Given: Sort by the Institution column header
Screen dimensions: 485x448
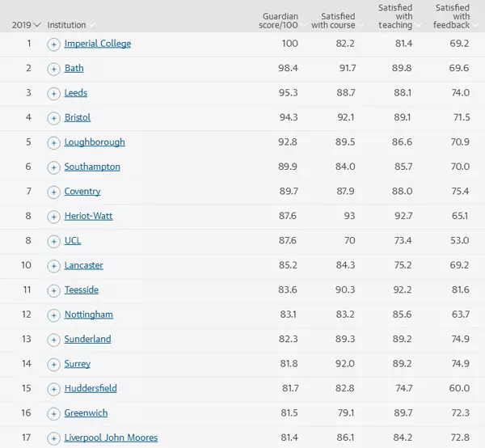Looking at the screenshot, I should pos(70,25).
